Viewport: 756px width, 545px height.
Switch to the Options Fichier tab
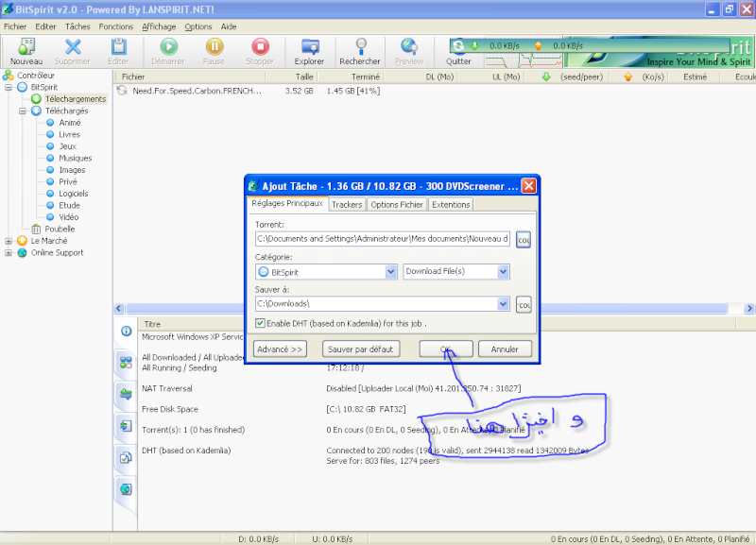coord(397,205)
